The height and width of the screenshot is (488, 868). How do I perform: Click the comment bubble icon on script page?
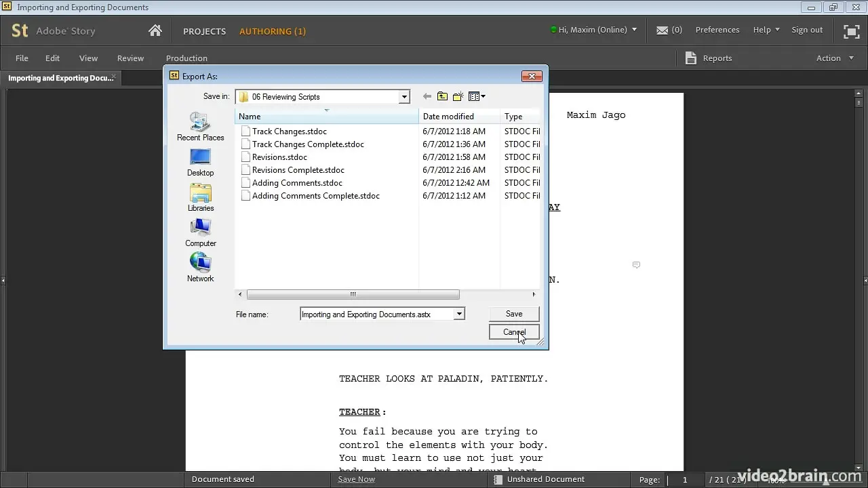click(636, 265)
